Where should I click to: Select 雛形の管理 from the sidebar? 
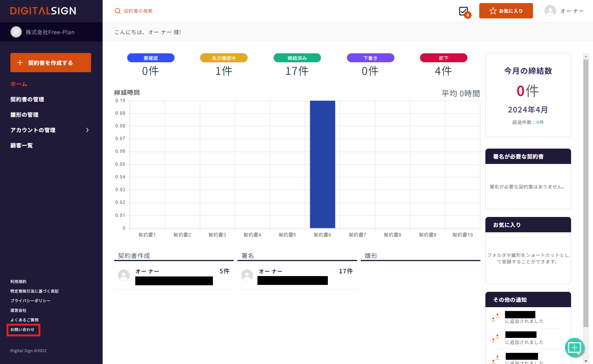(24, 115)
